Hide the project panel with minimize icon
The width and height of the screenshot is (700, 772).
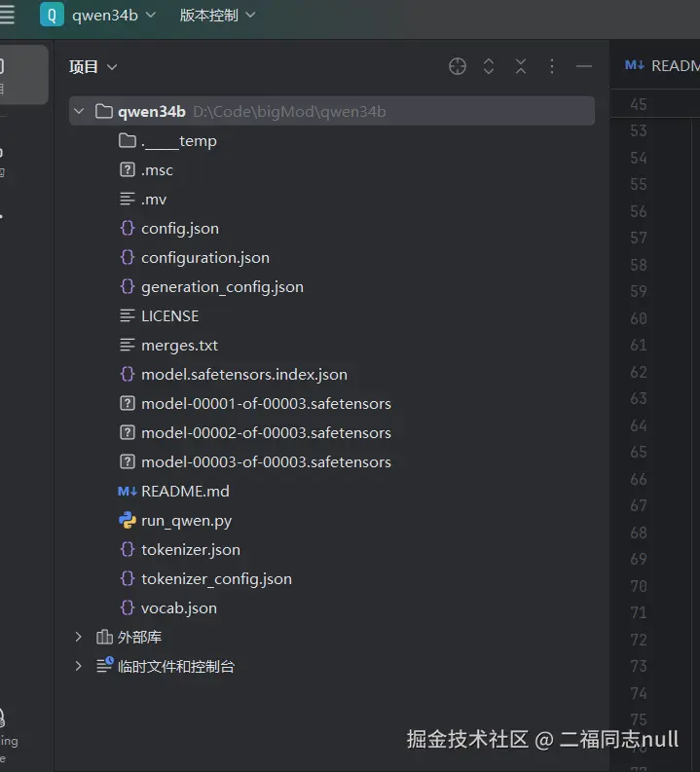click(x=584, y=66)
